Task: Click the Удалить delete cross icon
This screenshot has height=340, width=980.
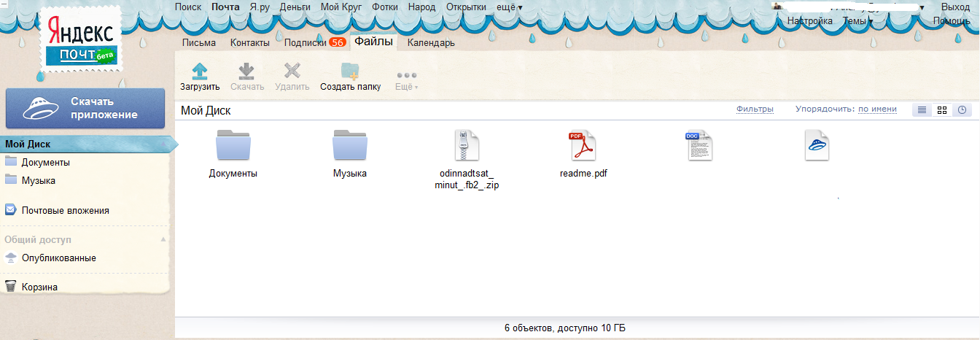Action: (292, 71)
